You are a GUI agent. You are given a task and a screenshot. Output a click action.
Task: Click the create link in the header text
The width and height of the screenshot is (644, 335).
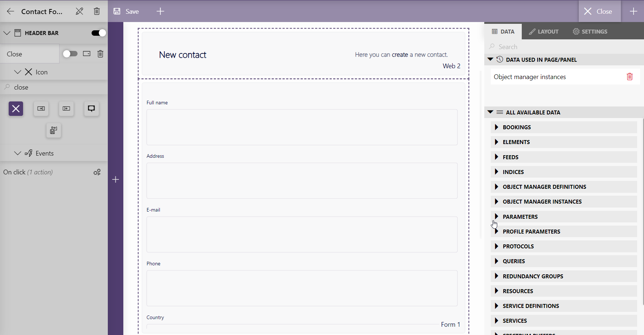(x=400, y=54)
